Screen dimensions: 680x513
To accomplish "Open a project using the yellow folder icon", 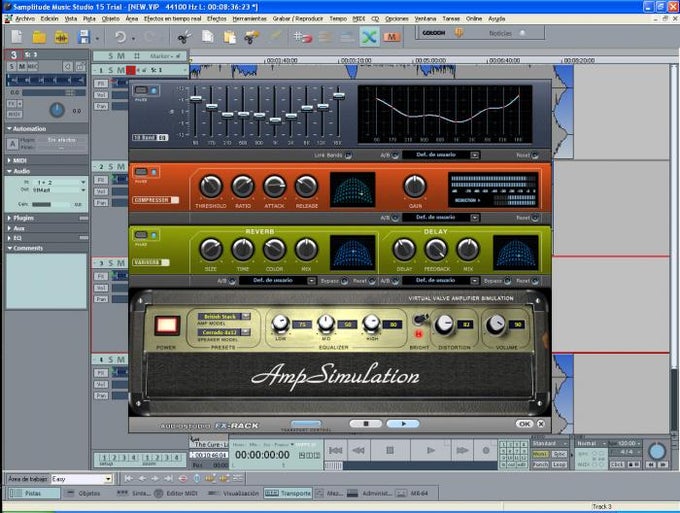I will (39, 37).
